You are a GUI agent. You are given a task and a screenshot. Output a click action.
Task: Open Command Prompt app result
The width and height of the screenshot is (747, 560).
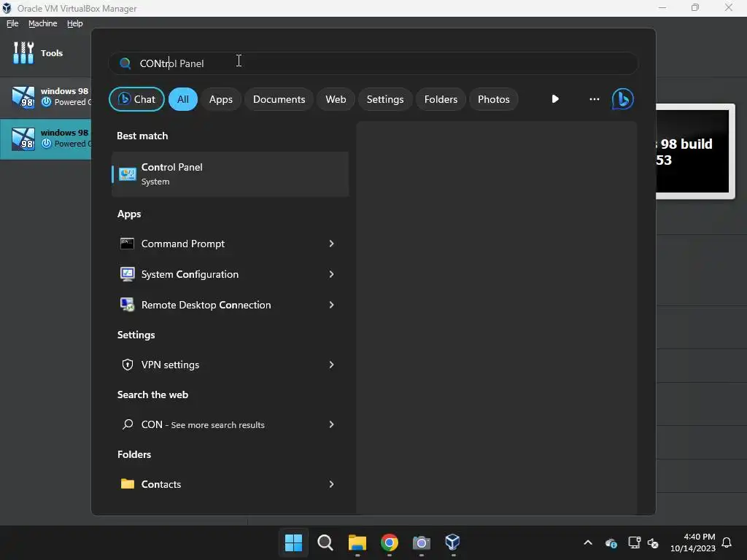click(230, 244)
